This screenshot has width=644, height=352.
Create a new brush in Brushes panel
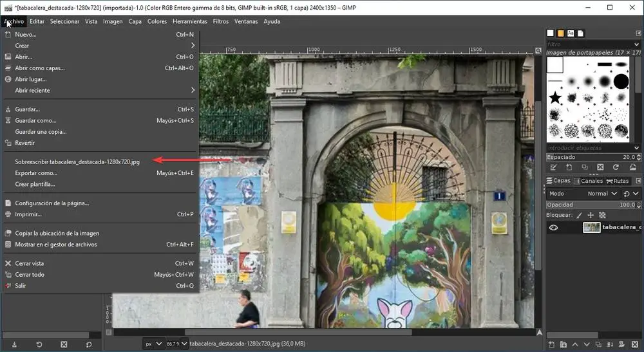569,167
